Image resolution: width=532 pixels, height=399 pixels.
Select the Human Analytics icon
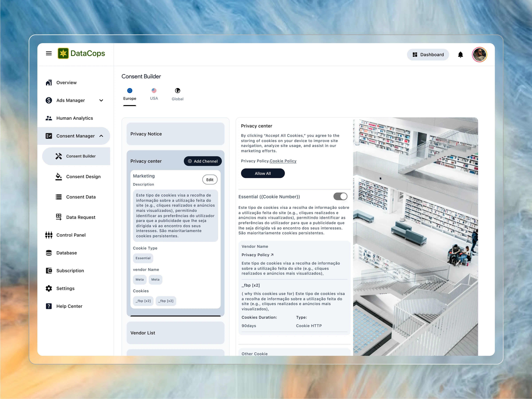click(49, 118)
